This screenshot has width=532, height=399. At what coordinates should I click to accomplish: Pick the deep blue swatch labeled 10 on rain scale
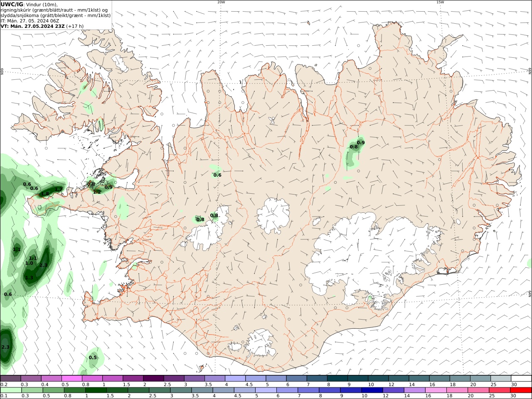click(372, 390)
